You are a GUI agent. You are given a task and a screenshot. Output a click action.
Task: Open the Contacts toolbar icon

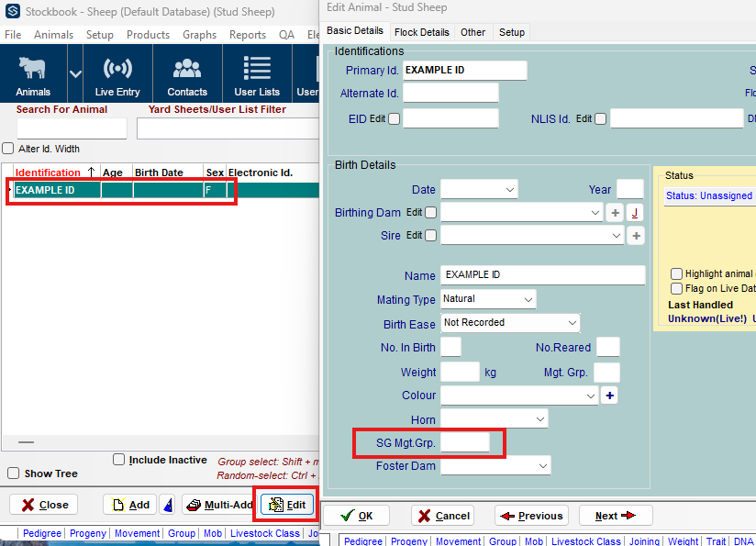tap(187, 75)
